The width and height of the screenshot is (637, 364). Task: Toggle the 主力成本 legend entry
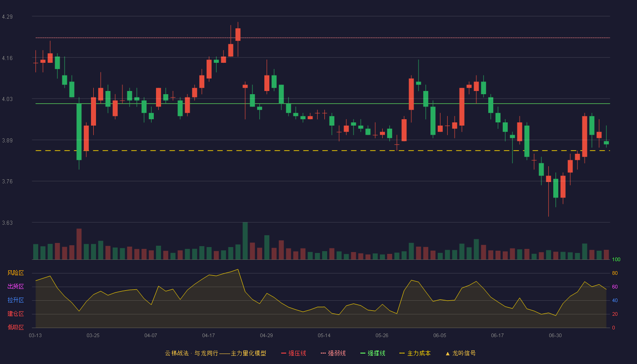point(415,353)
